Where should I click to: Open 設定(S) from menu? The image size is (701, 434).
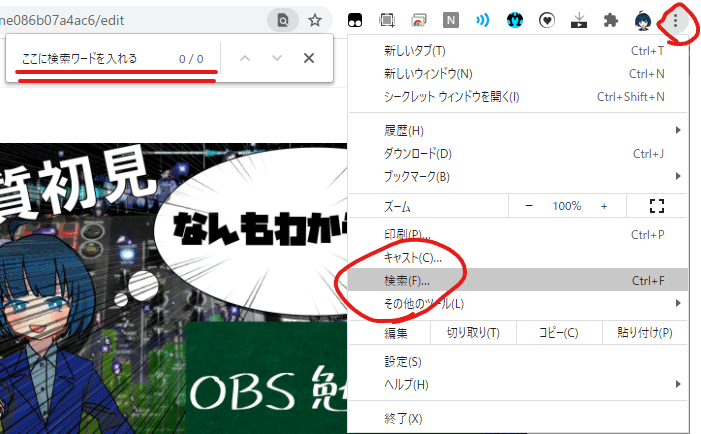tap(518, 362)
